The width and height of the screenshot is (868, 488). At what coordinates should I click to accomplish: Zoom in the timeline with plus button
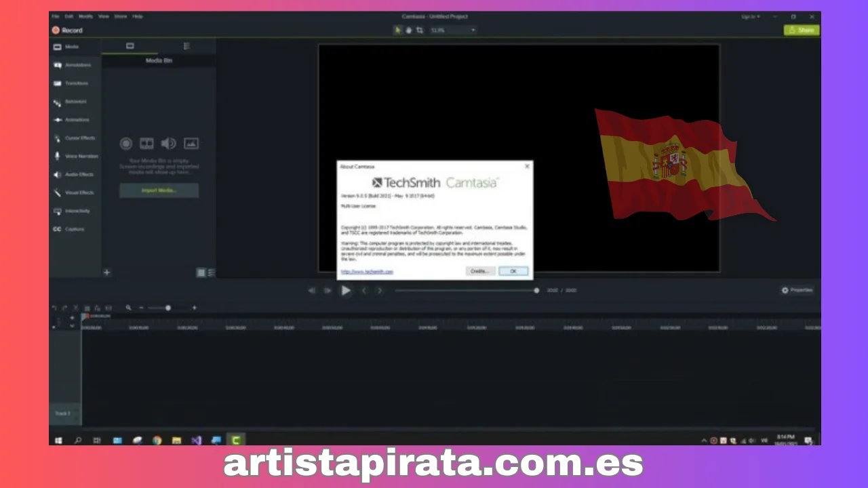pyautogui.click(x=194, y=308)
